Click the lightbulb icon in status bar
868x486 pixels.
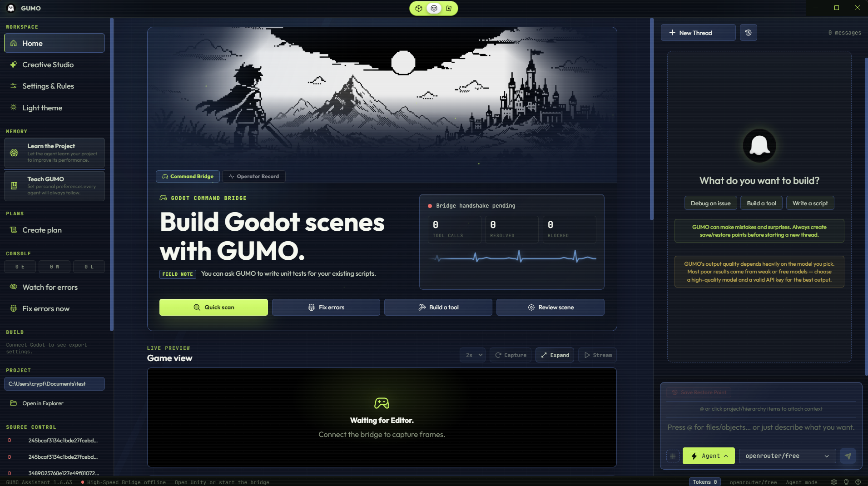(846, 482)
